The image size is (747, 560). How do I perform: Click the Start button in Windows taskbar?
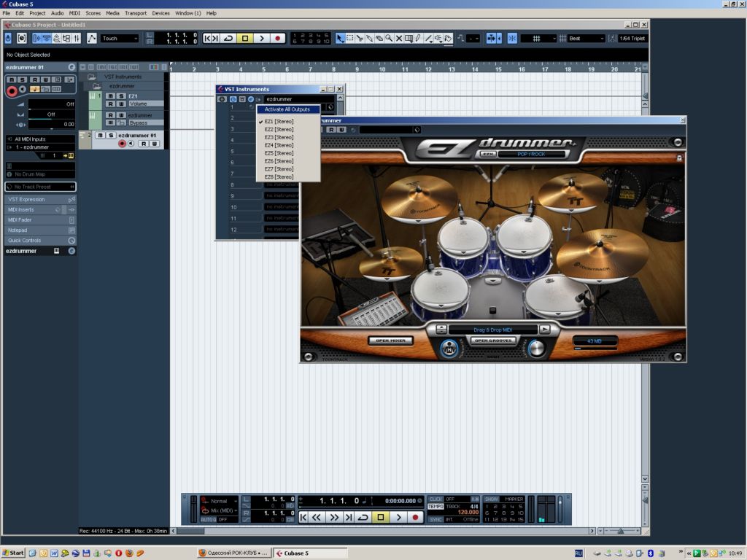[12, 553]
